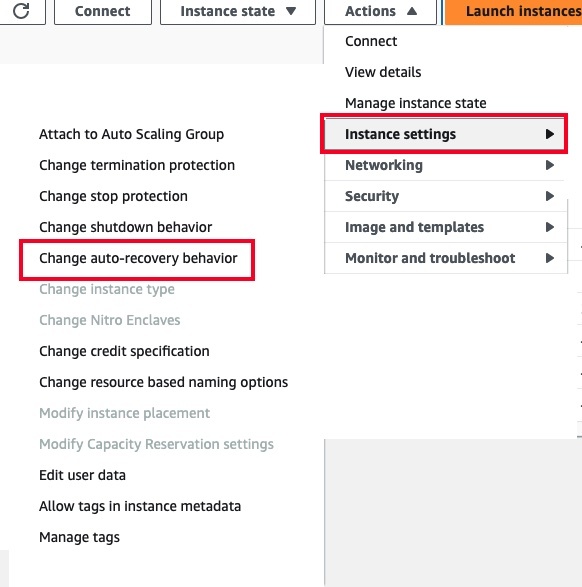Open Monitor and troubleshoot submenu arrow
Image resolution: width=582 pixels, height=587 pixels.
pos(549,258)
